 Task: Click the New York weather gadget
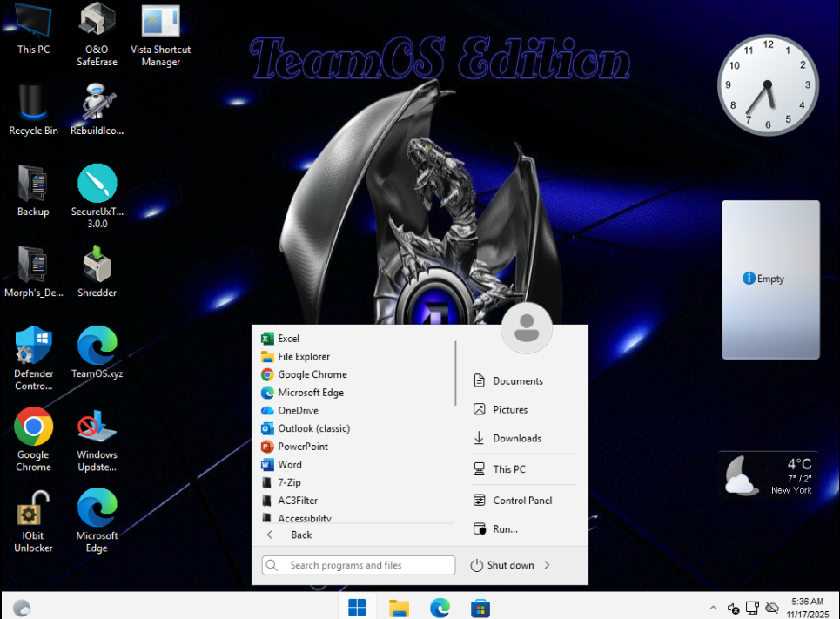(x=768, y=474)
